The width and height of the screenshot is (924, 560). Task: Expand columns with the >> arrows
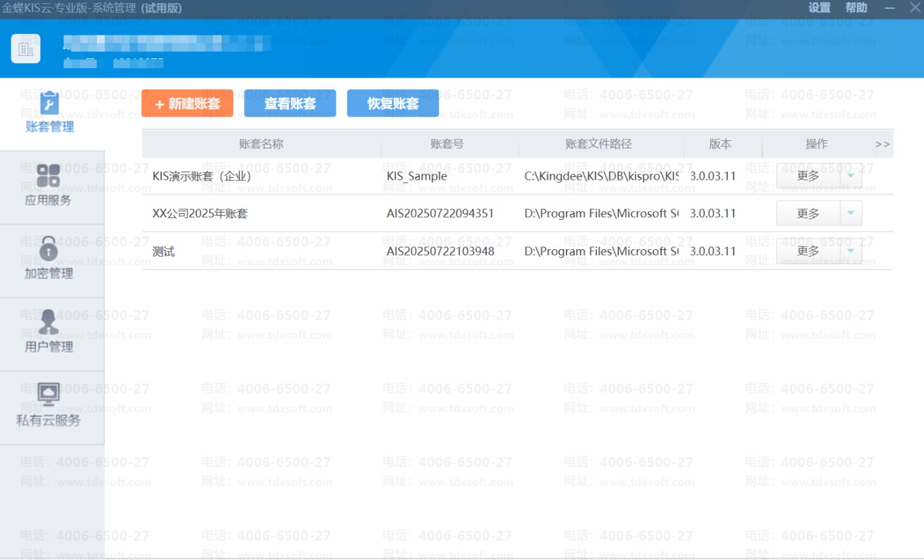tap(883, 144)
